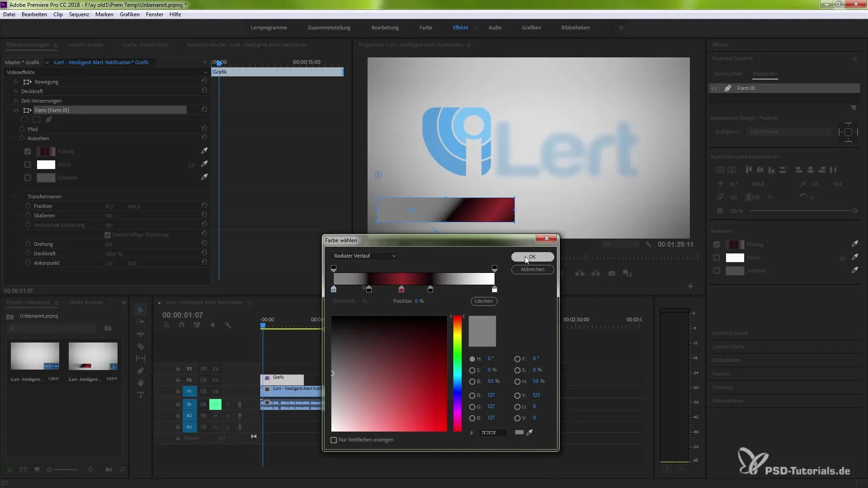Click Schatten eyedropper in Effekteinstellungen
This screenshot has width=868, height=488.
[204, 177]
